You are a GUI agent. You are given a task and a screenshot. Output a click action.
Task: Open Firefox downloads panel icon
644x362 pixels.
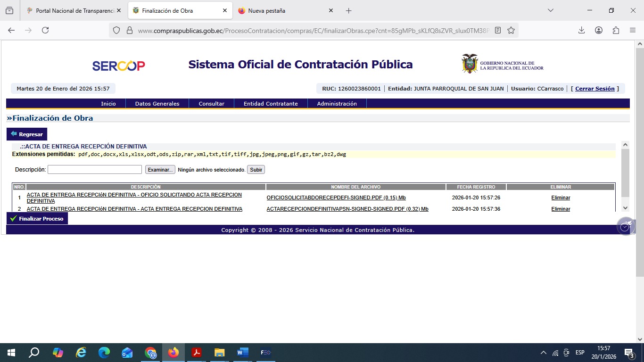(582, 30)
